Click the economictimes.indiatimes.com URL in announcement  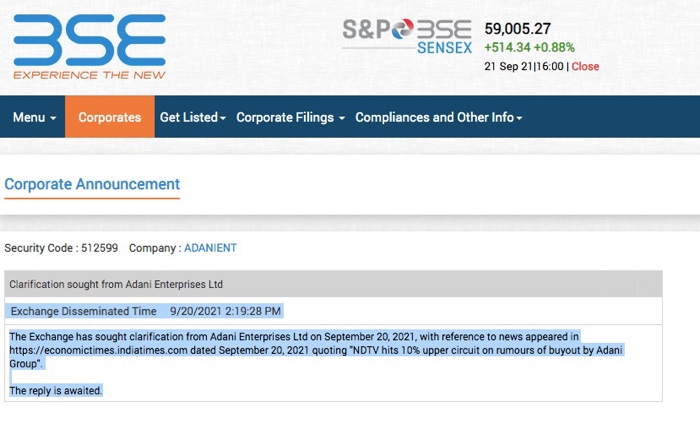pyautogui.click(x=98, y=350)
